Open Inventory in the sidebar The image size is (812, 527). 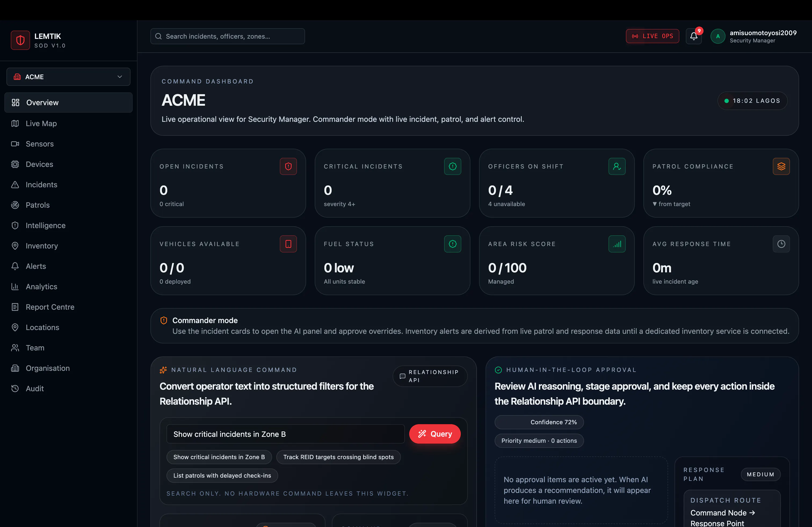pos(68,246)
